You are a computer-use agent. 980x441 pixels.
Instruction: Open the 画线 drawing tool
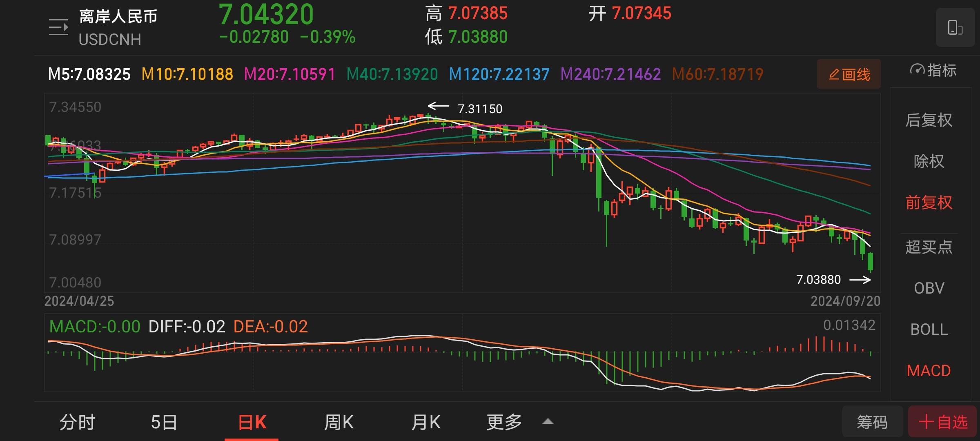[x=849, y=74]
